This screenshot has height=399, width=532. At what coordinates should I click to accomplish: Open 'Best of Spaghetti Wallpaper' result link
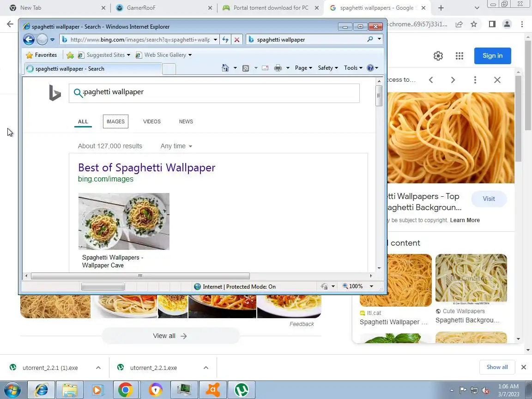pyautogui.click(x=146, y=168)
